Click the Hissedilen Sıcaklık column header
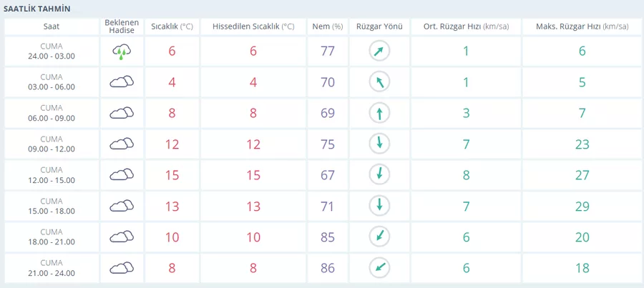Image resolution: width=644 pixels, height=288 pixels. [x=253, y=26]
